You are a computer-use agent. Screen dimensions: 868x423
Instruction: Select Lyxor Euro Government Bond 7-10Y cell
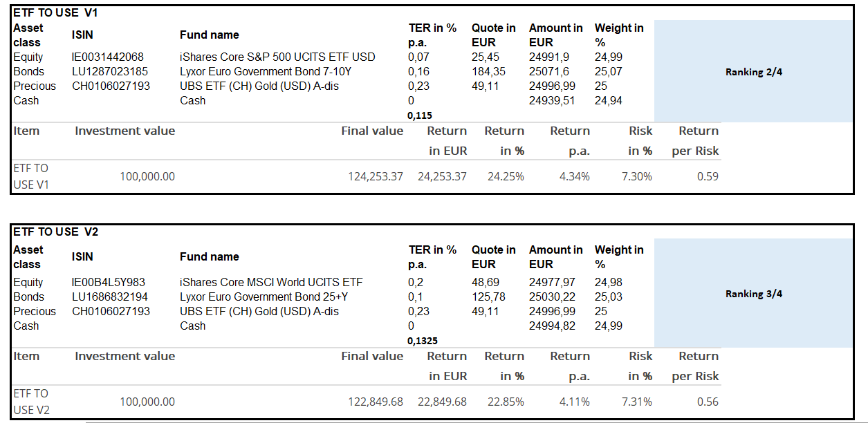click(x=265, y=71)
